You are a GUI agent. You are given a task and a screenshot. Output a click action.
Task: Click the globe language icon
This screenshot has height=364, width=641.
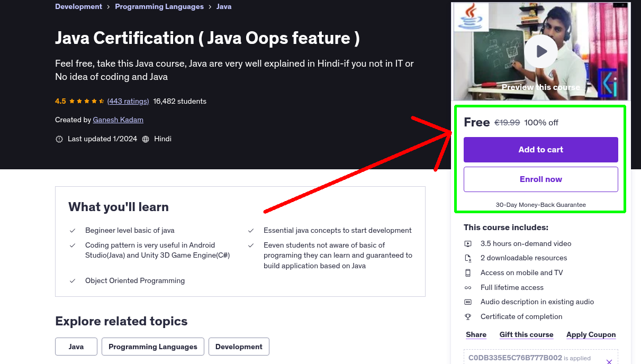146,139
